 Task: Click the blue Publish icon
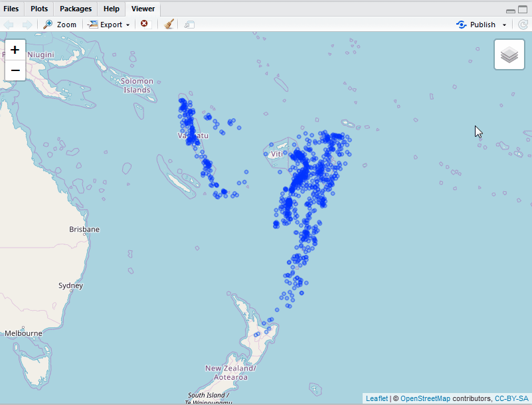pyautogui.click(x=461, y=24)
